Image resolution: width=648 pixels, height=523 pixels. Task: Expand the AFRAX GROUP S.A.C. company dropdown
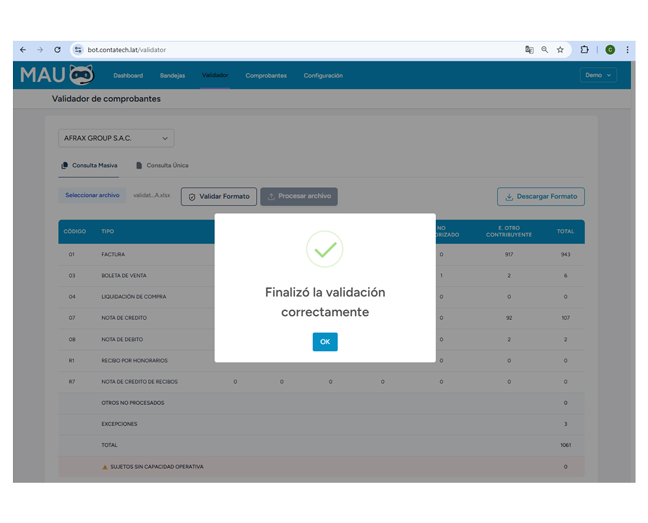pos(116,138)
